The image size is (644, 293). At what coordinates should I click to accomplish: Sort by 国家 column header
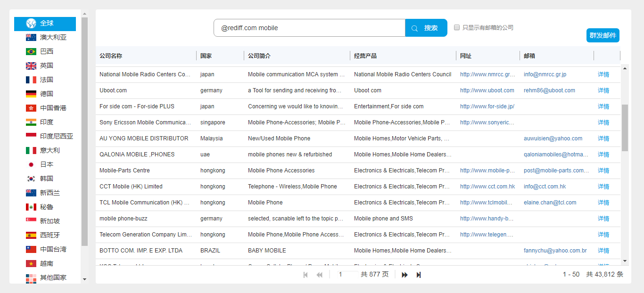click(x=206, y=56)
